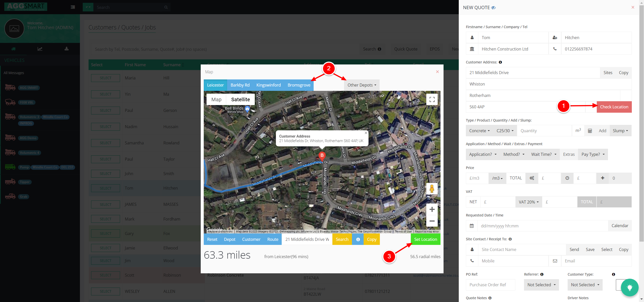Click the Site Contact Name field

pos(522,249)
